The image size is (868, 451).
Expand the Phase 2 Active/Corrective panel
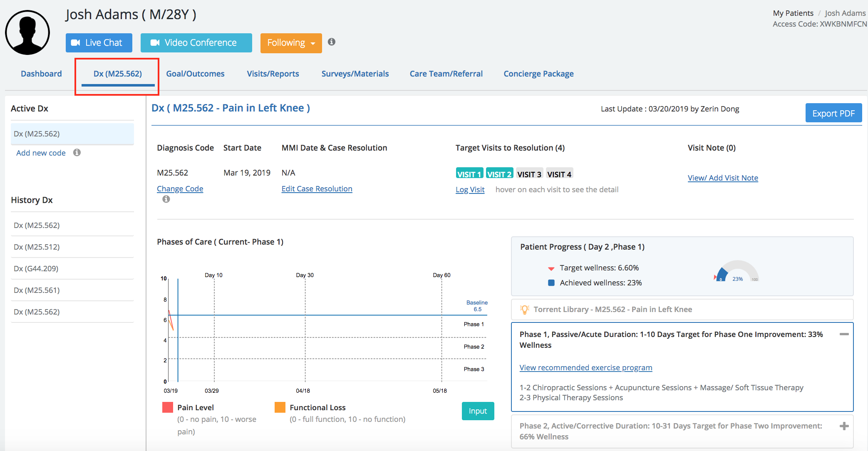click(844, 426)
